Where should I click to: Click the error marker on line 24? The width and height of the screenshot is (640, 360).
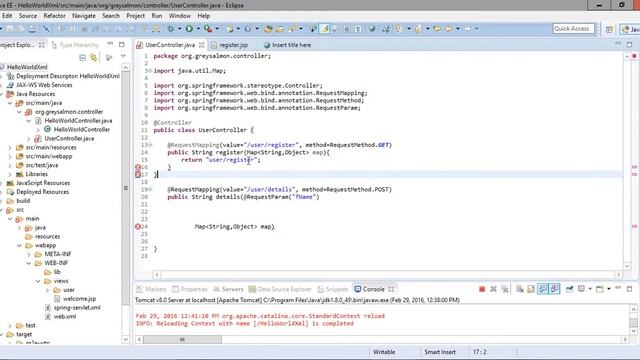pos(138,227)
